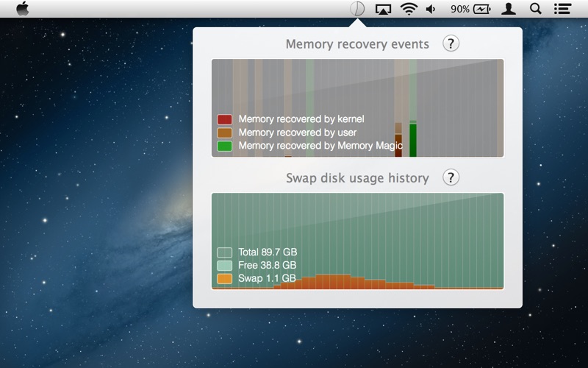This screenshot has width=588, height=368.
Task: Open help for Swap disk usage history
Action: coord(451,177)
